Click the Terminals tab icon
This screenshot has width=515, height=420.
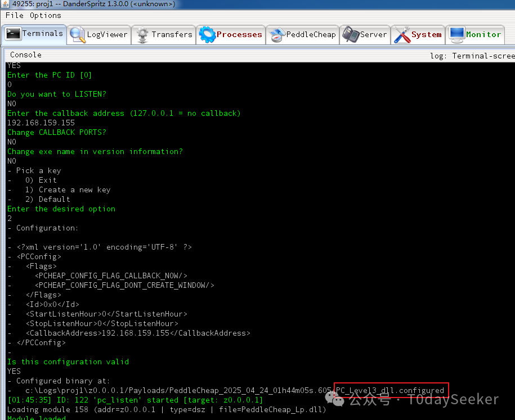click(14, 34)
